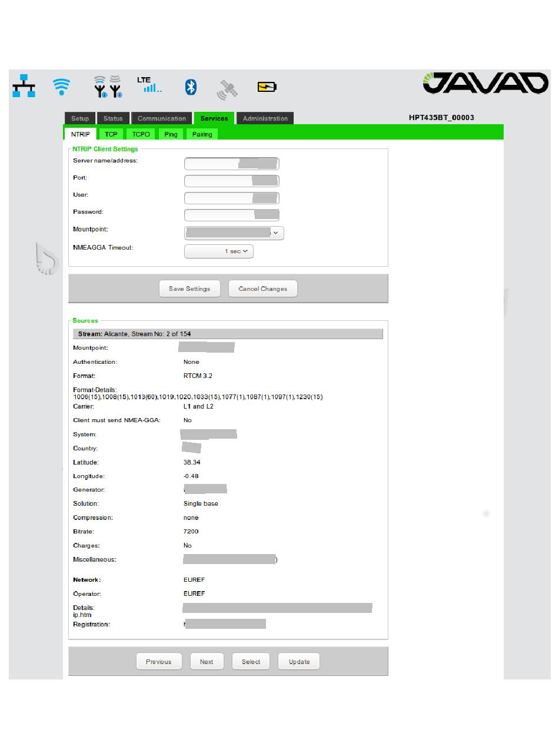Image resolution: width=559 pixels, height=756 pixels.
Task: Click Select to choose this stream
Action: tap(251, 662)
